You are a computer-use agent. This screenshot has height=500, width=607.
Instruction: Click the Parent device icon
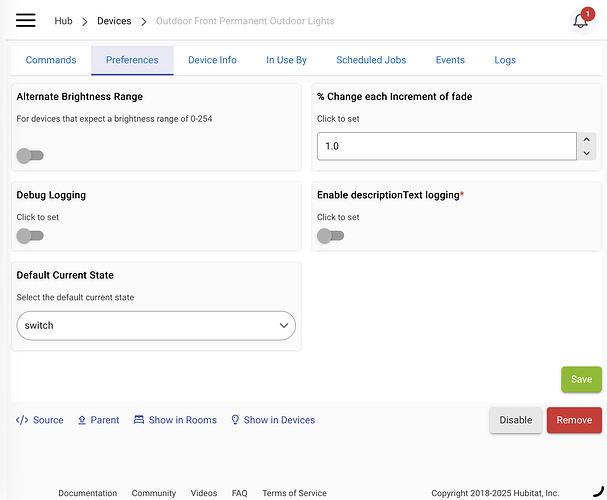pyautogui.click(x=82, y=420)
